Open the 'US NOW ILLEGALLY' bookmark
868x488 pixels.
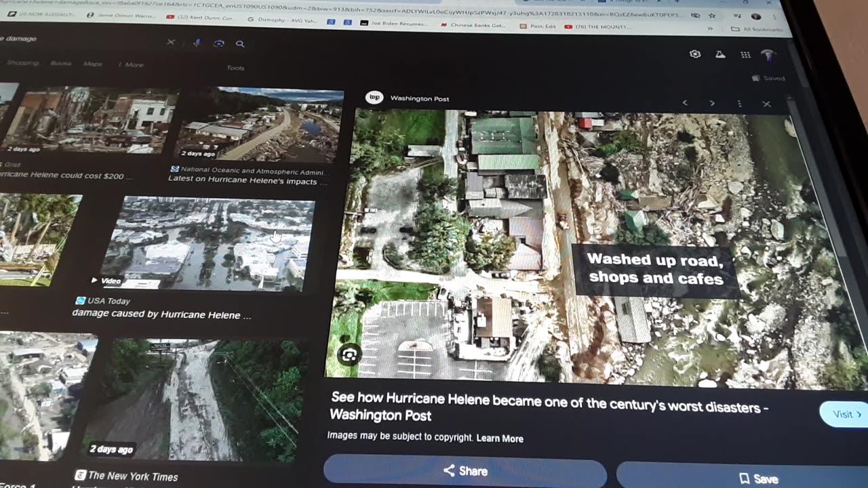[41, 14]
